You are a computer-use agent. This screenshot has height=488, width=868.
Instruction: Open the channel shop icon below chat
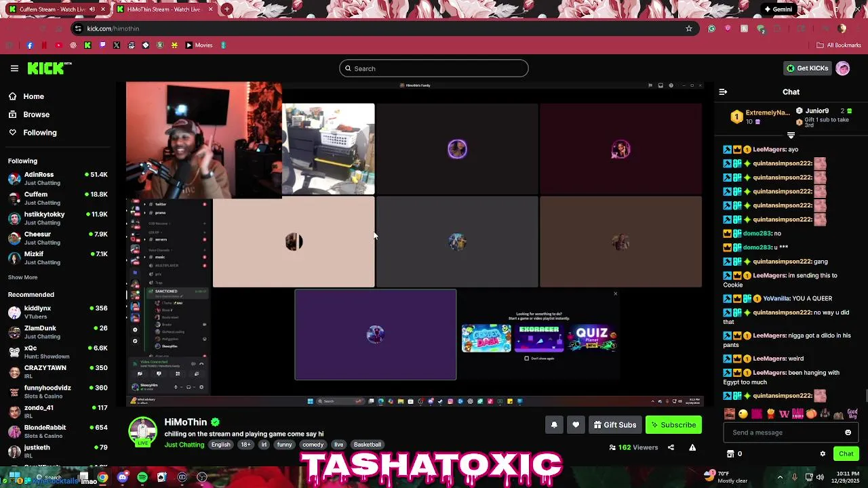coord(730,454)
